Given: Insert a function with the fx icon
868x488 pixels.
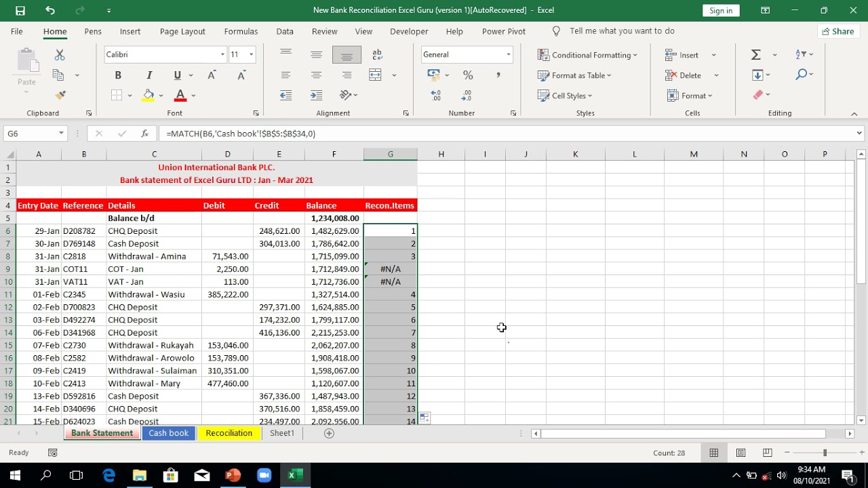Looking at the screenshot, I should 144,134.
